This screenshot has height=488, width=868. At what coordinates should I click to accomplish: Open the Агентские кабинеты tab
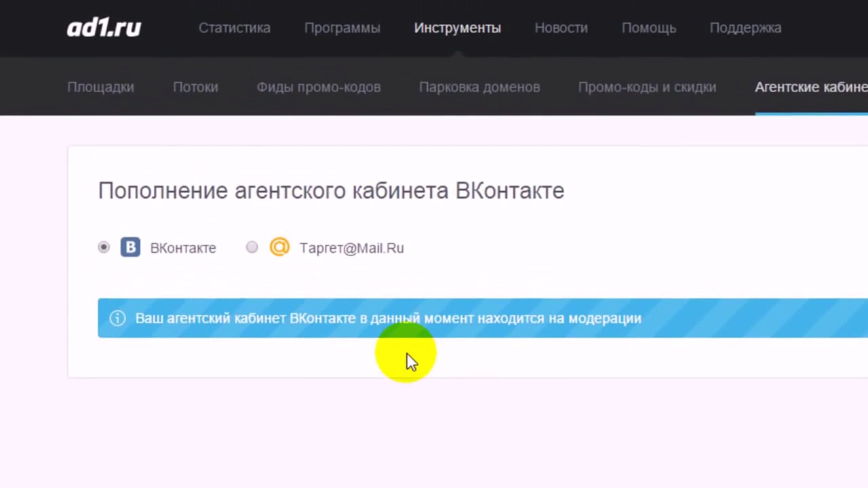[x=811, y=87]
